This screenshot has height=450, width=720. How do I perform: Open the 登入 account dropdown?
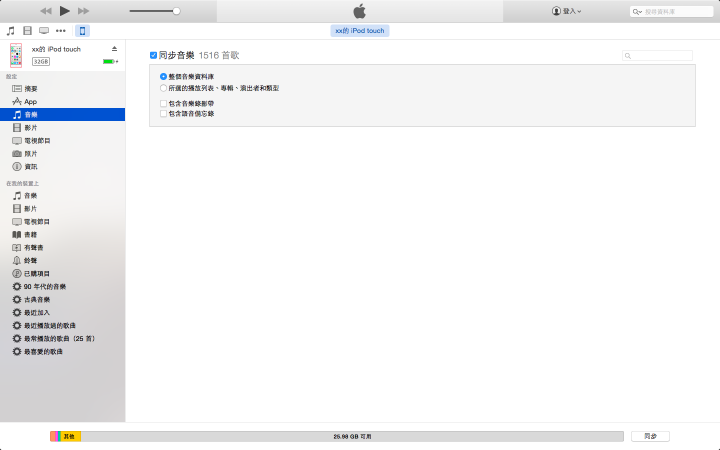coord(566,11)
